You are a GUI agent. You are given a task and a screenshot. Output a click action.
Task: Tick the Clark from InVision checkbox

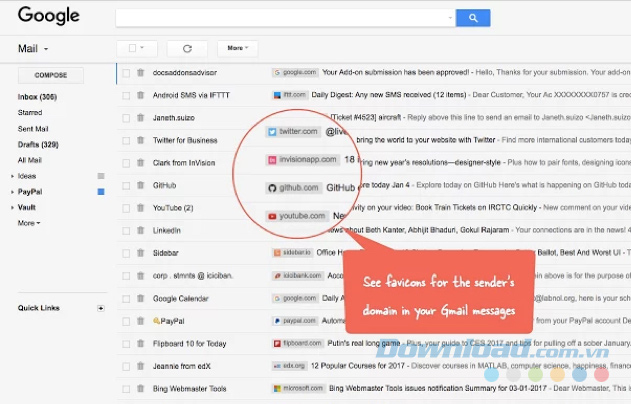pyautogui.click(x=126, y=163)
